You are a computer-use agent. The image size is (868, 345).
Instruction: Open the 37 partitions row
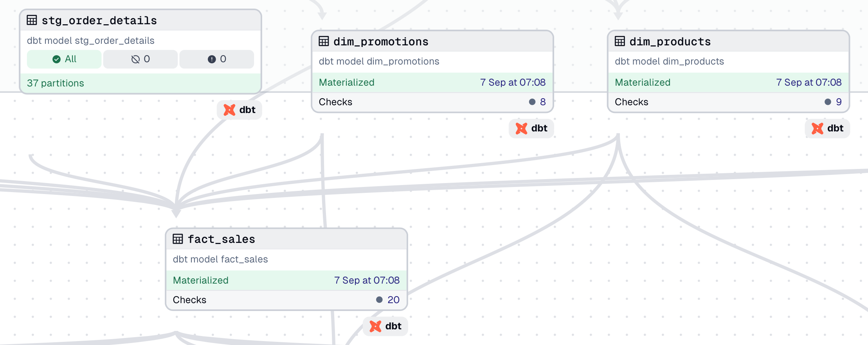pos(140,83)
